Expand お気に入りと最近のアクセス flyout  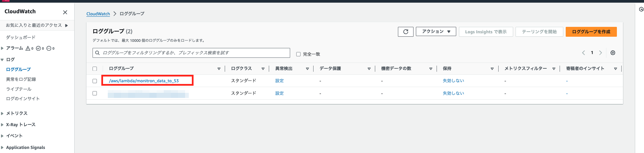point(66,25)
